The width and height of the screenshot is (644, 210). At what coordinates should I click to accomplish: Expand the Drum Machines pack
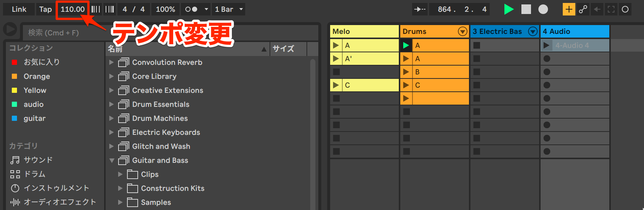[111, 118]
